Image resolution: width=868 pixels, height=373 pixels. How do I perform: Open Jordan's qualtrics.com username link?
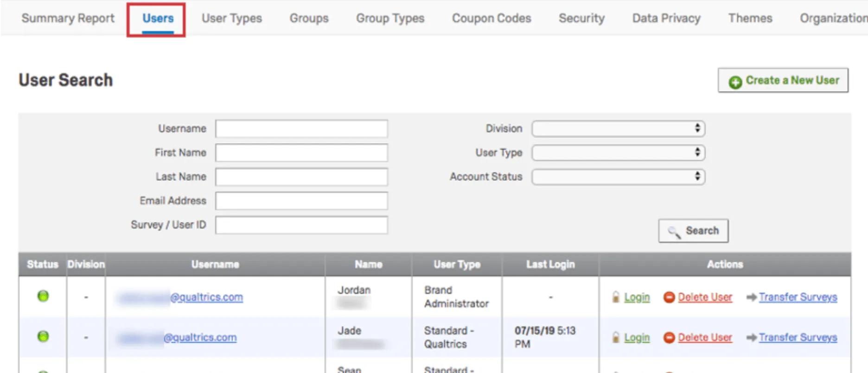click(x=206, y=297)
